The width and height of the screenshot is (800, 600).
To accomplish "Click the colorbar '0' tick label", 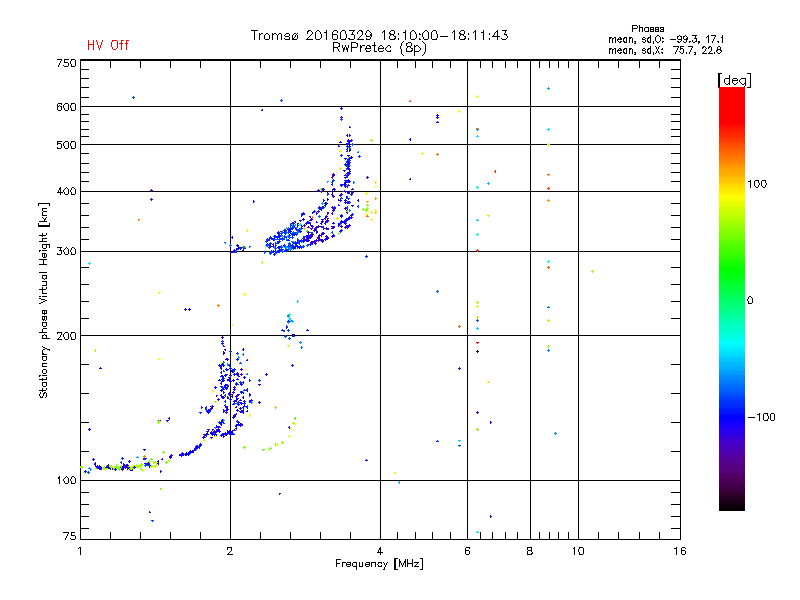I will coord(750,301).
